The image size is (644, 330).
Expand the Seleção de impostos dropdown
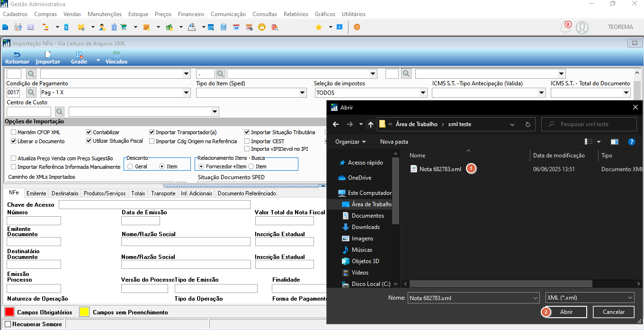[x=371, y=93]
